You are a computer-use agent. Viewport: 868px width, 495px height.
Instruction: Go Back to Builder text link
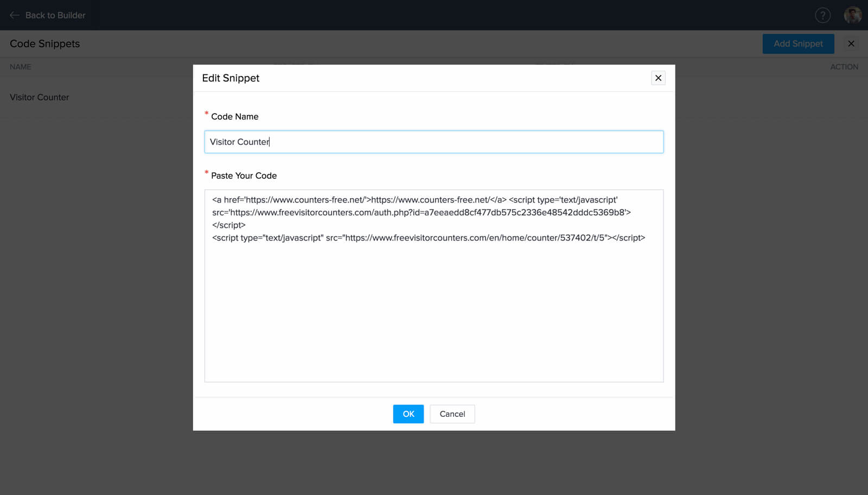tap(55, 15)
